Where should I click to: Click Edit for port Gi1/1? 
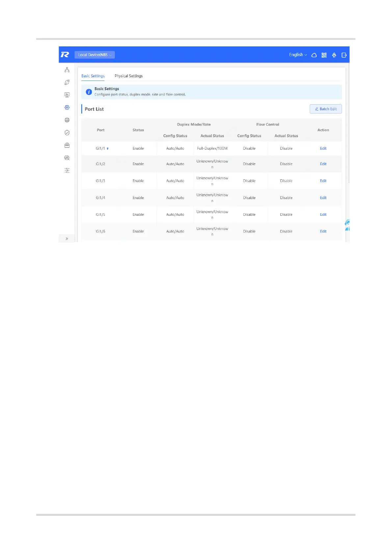[x=323, y=148]
